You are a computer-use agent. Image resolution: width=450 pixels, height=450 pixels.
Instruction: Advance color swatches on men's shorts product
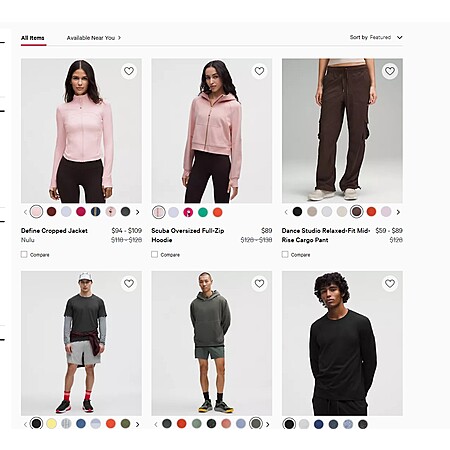pos(137,424)
